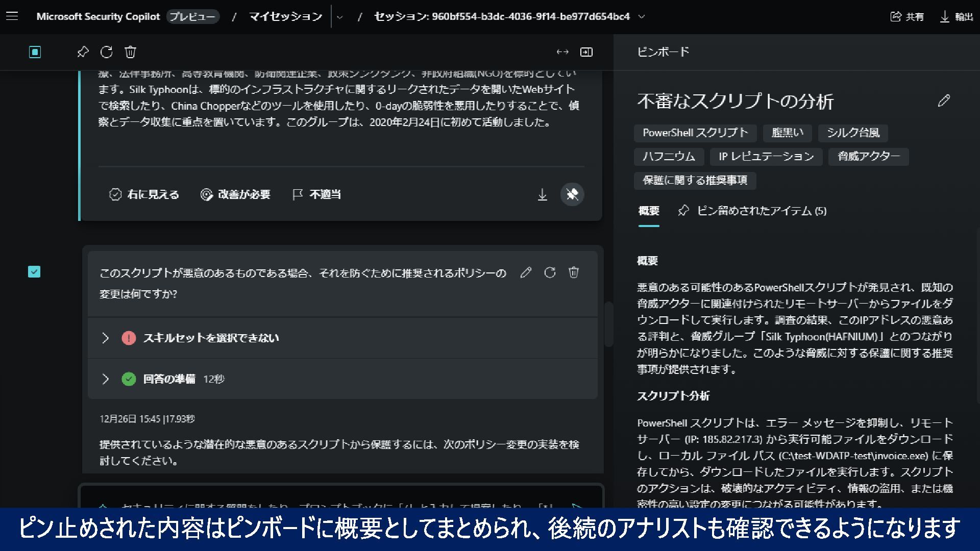
Task: Click the trash icon in the top toolbar
Action: (x=130, y=52)
